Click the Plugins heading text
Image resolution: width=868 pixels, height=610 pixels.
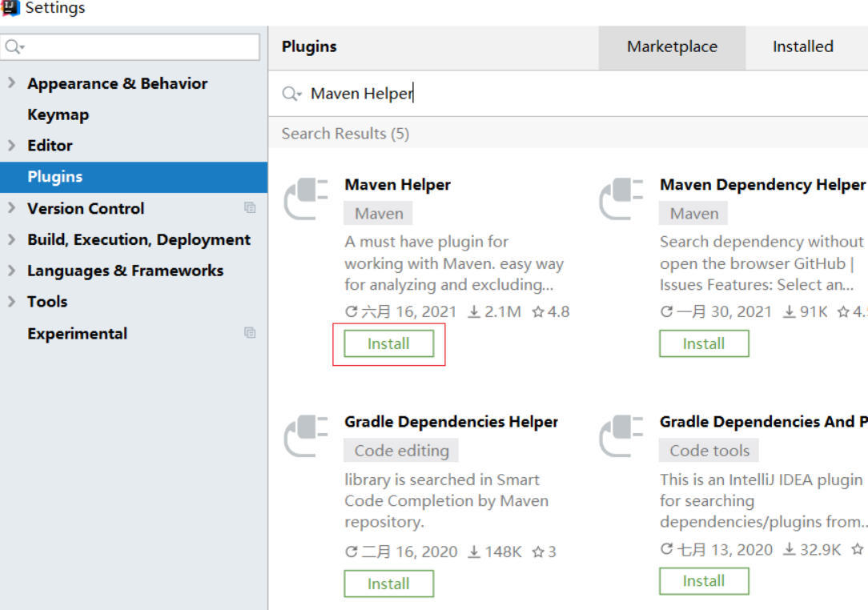click(309, 47)
